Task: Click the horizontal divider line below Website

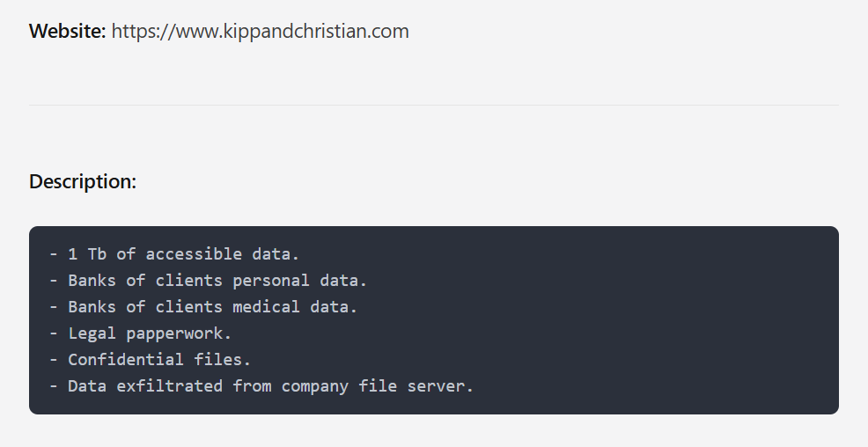Action: click(433, 106)
